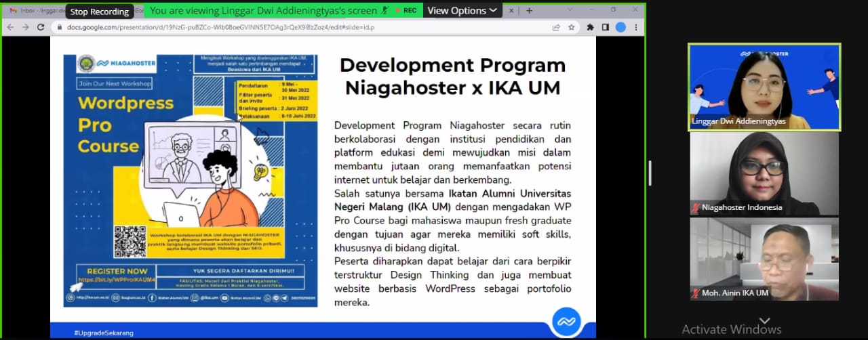868x340 pixels.
Task: Expand participant list with down chevron
Action: pyautogui.click(x=764, y=320)
